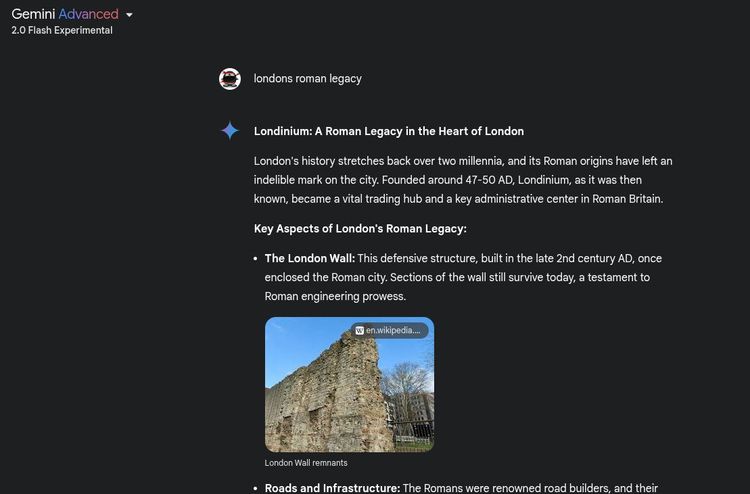Click the Wikipedia W favicon icon

[x=360, y=330]
